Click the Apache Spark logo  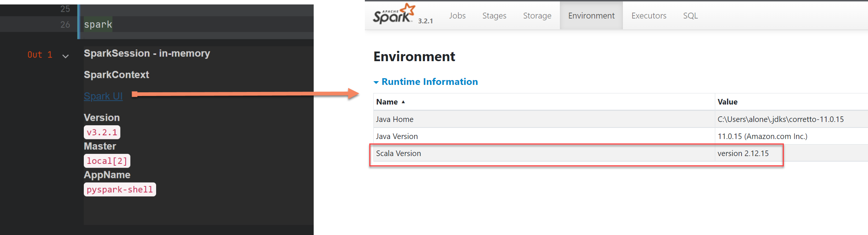pyautogui.click(x=394, y=14)
